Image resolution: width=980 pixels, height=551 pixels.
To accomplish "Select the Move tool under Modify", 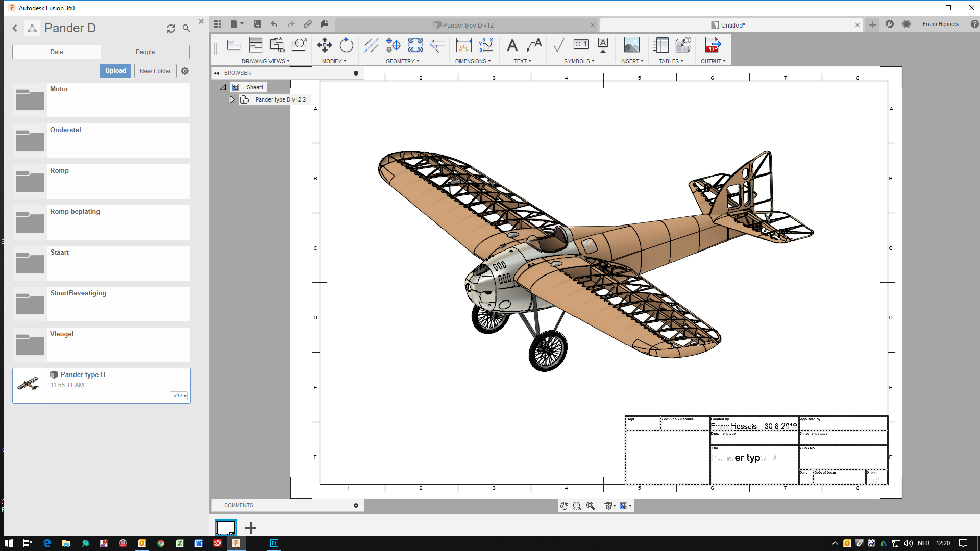I will [324, 45].
